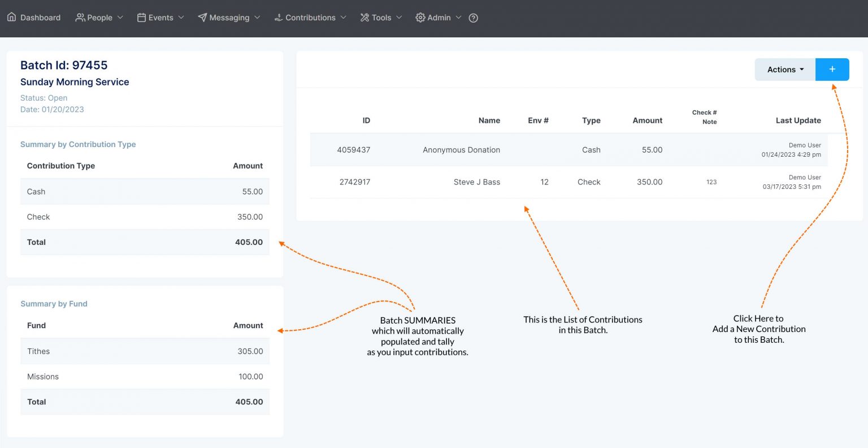Click the 100.00 Missions amount
The width and height of the screenshot is (868, 448).
(251, 377)
